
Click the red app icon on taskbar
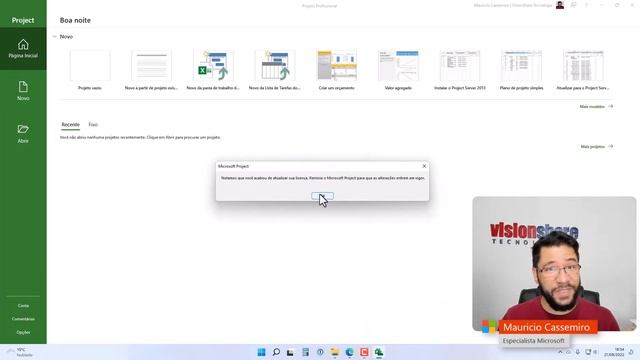[x=364, y=352]
